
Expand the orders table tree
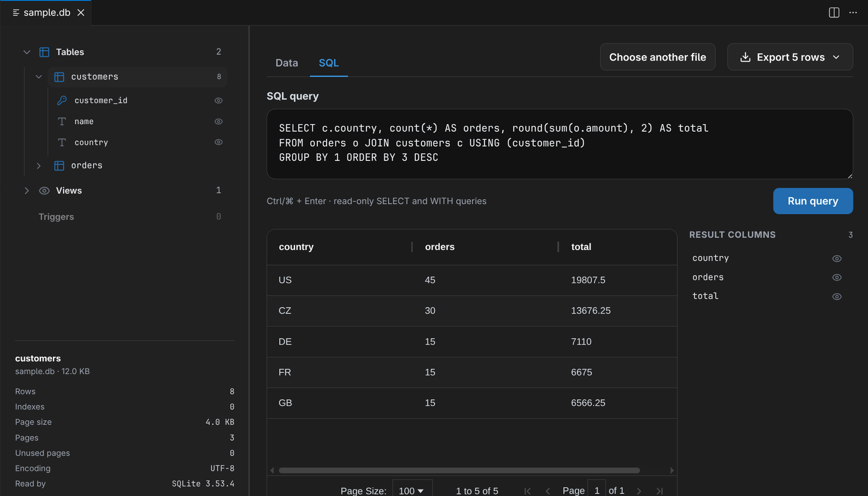click(39, 166)
